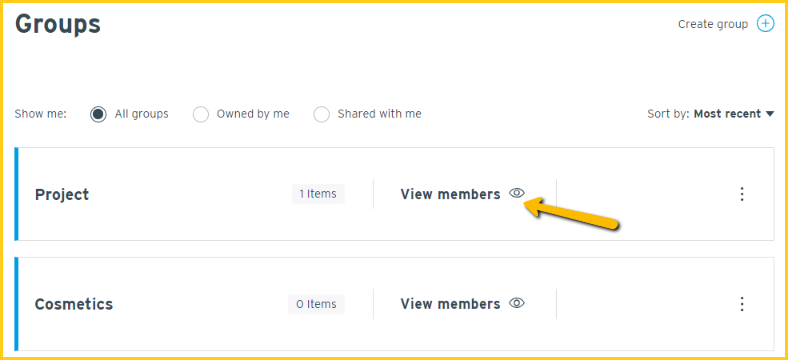Click the Groups page heading
The image size is (788, 360).
(x=58, y=24)
